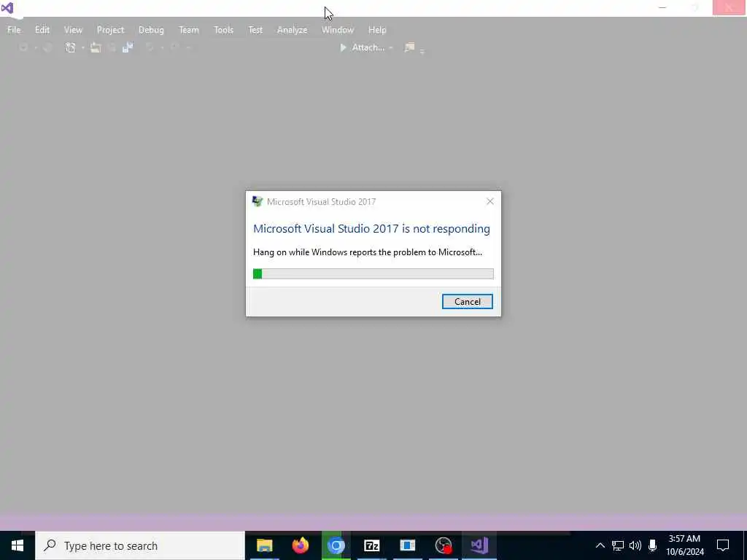Close the Visual Studio main window
Image resolution: width=747 pixels, height=560 pixels.
point(729,7)
